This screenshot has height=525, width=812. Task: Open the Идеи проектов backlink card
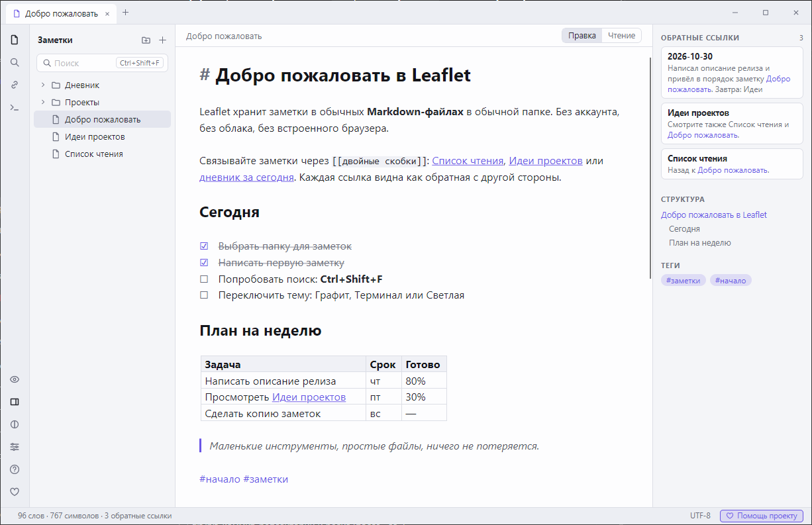pyautogui.click(x=732, y=124)
